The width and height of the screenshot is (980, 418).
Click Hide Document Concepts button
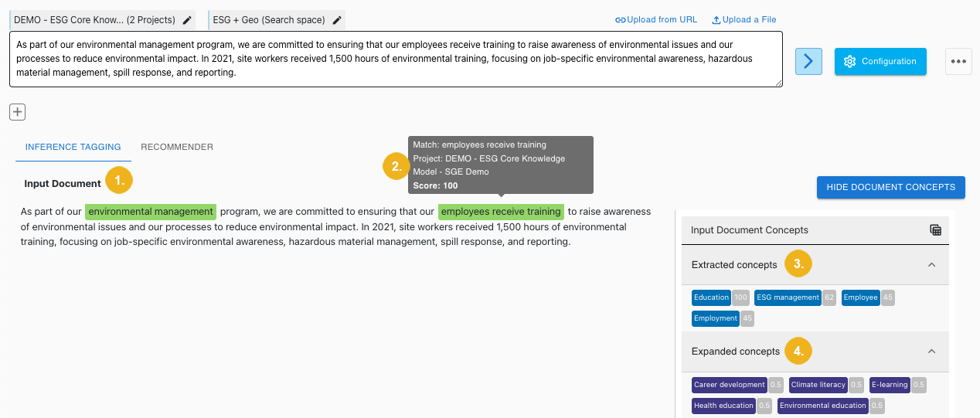coord(890,187)
